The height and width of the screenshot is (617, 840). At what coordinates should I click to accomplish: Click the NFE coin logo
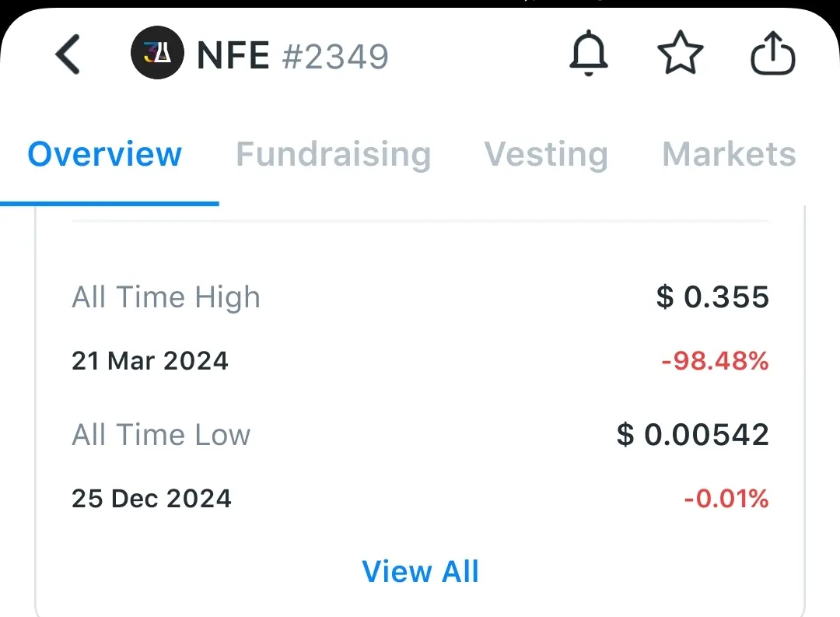tap(157, 56)
